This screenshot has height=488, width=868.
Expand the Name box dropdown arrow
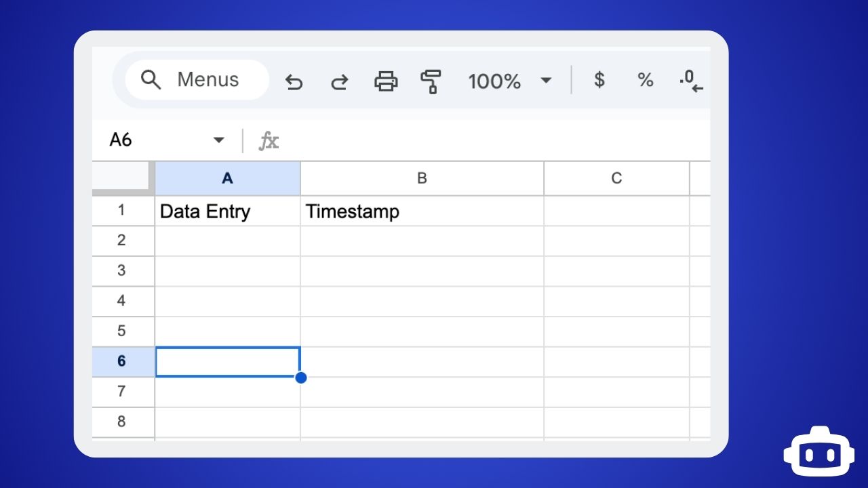pyautogui.click(x=218, y=140)
